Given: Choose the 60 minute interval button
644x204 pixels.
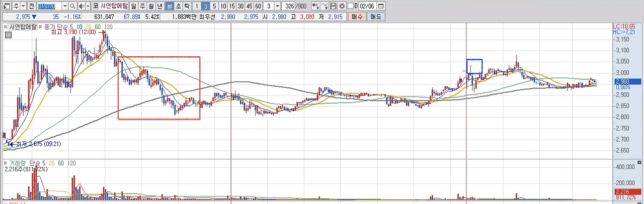Looking at the screenshot, I should pyautogui.click(x=259, y=6).
